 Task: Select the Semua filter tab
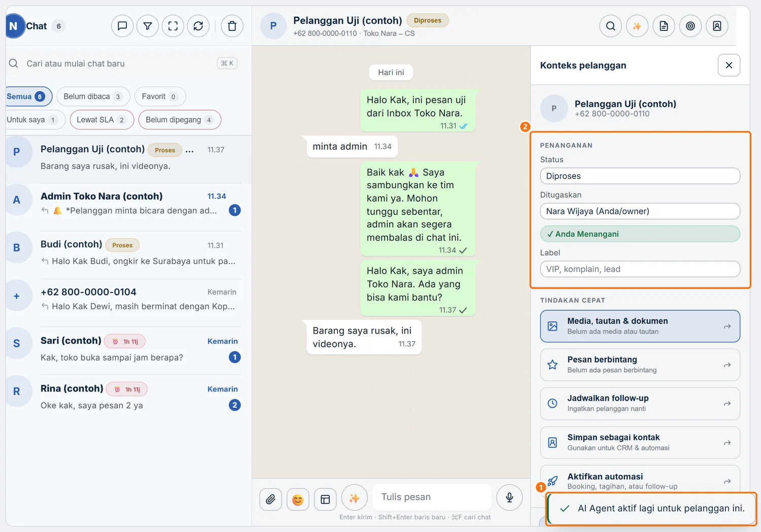(28, 96)
